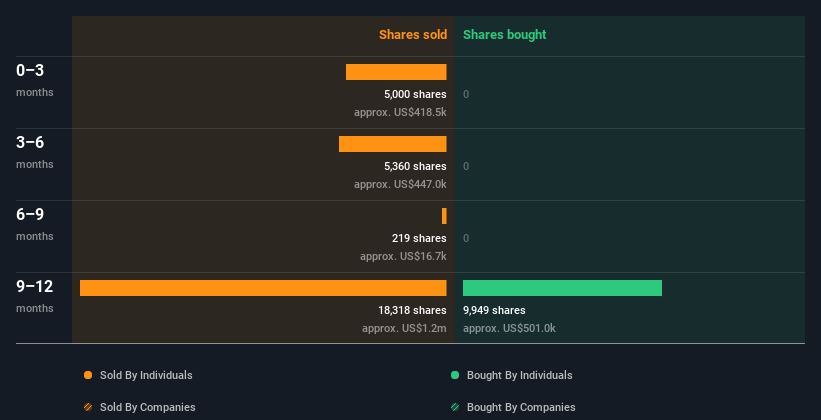
Task: Click the green Bought By Individuals legend dot
Action: point(455,375)
